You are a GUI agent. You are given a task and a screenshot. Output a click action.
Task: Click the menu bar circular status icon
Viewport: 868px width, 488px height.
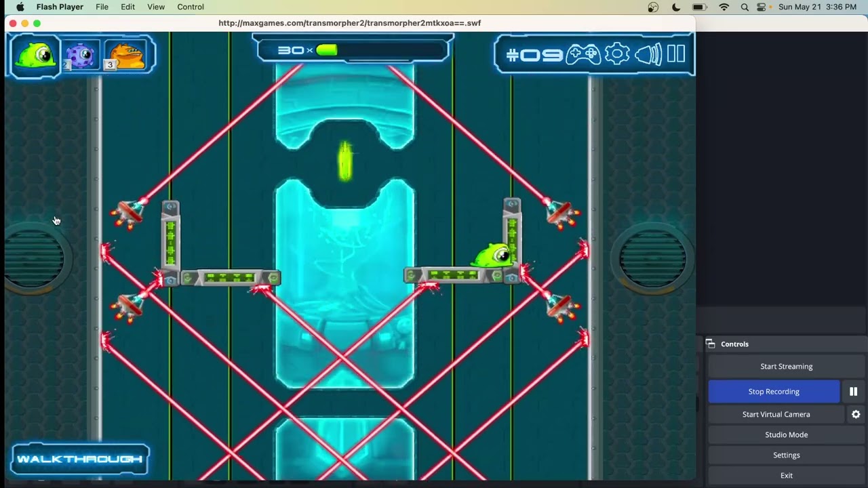(653, 7)
